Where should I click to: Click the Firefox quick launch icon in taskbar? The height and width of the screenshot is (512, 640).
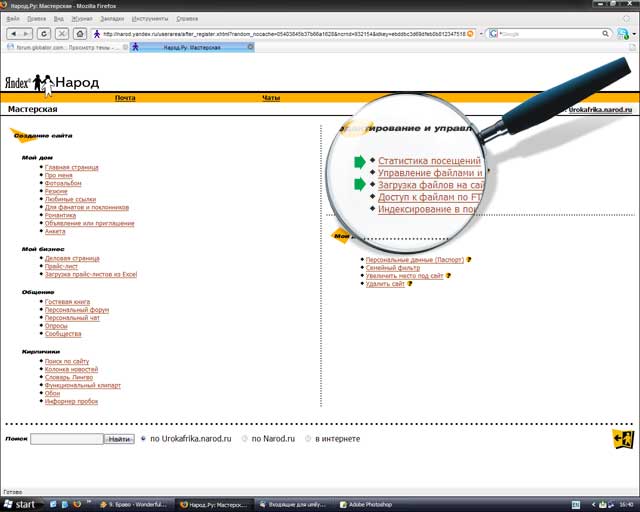(x=77, y=505)
